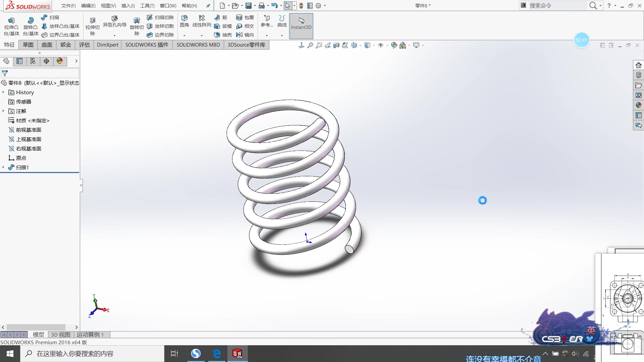Toggle the Select cursor tool

(x=288, y=6)
